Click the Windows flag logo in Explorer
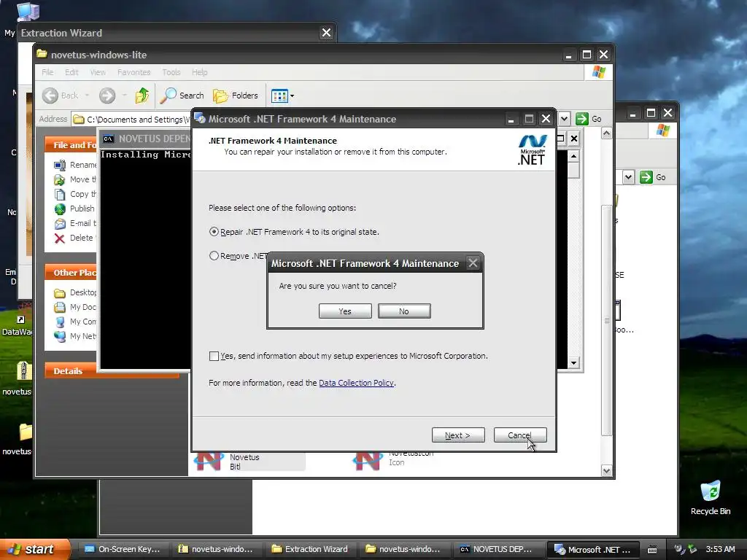Image resolution: width=747 pixels, height=560 pixels. pos(598,72)
